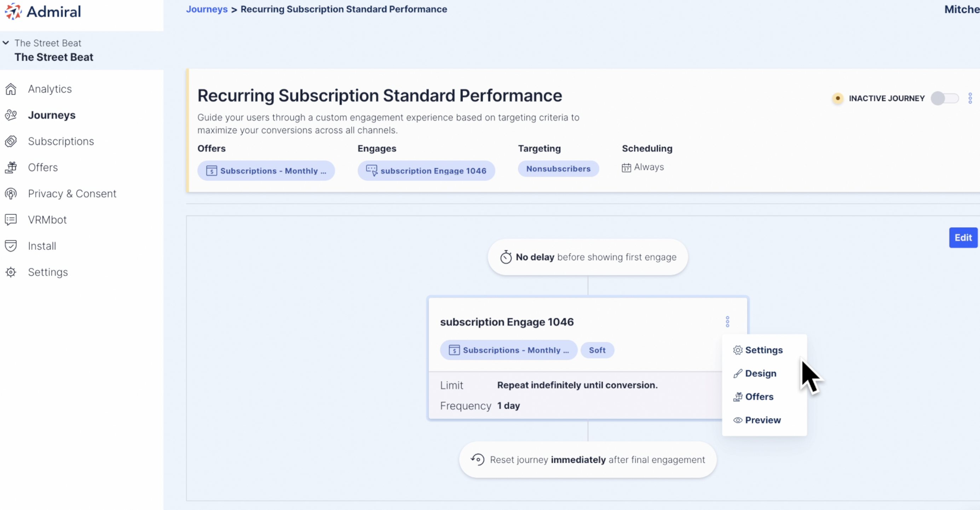The height and width of the screenshot is (510, 980).
Task: Click the VRMbot chat icon
Action: coord(11,219)
